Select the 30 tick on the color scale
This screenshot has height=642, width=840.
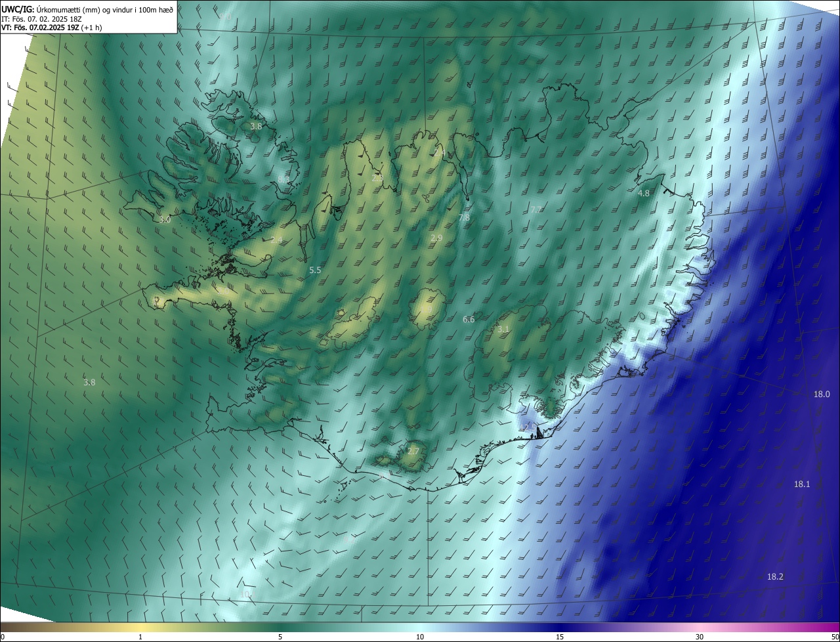[700, 637]
